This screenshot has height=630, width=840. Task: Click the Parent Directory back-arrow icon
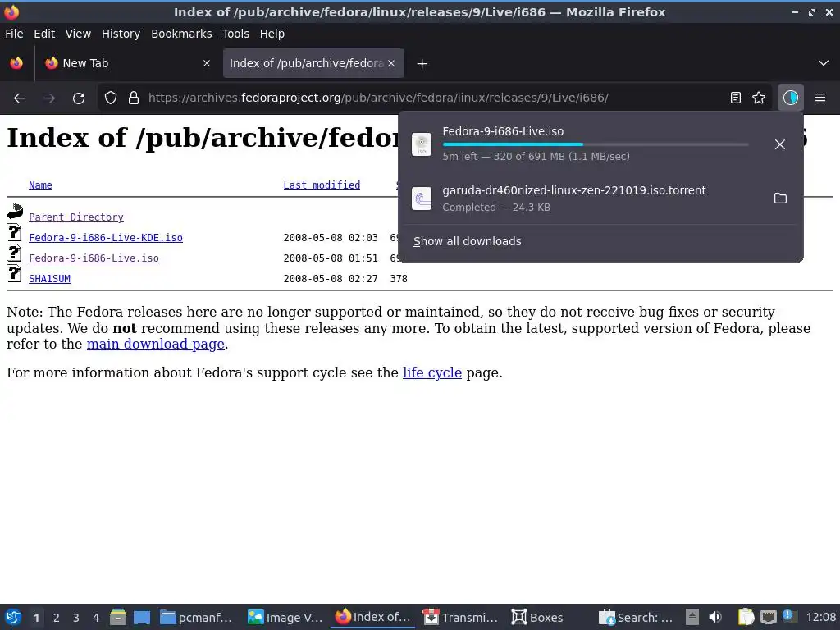coord(15,212)
